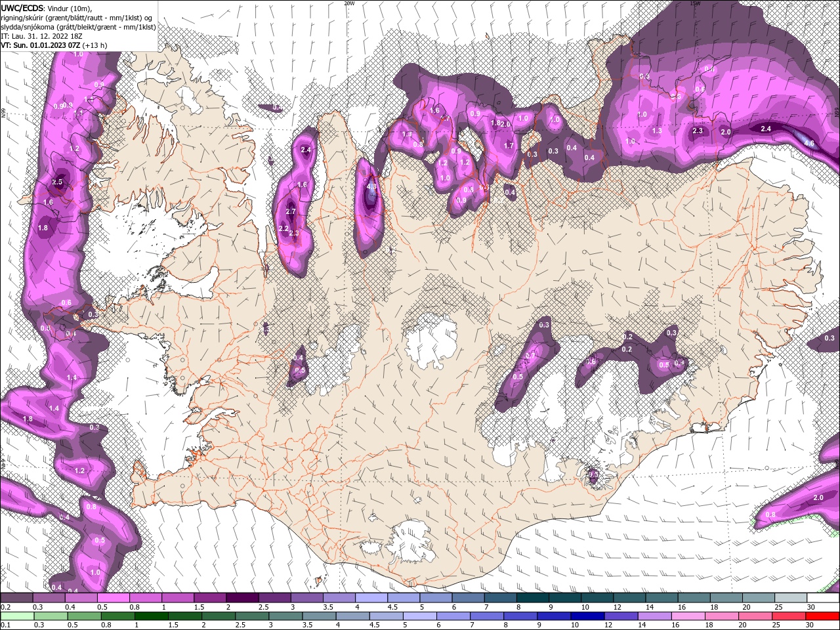Image resolution: width=840 pixels, height=630 pixels.
Task: Click the 'slydda/snjókoma (grátt/bleikt/grænt' description line
Action: click(78, 27)
